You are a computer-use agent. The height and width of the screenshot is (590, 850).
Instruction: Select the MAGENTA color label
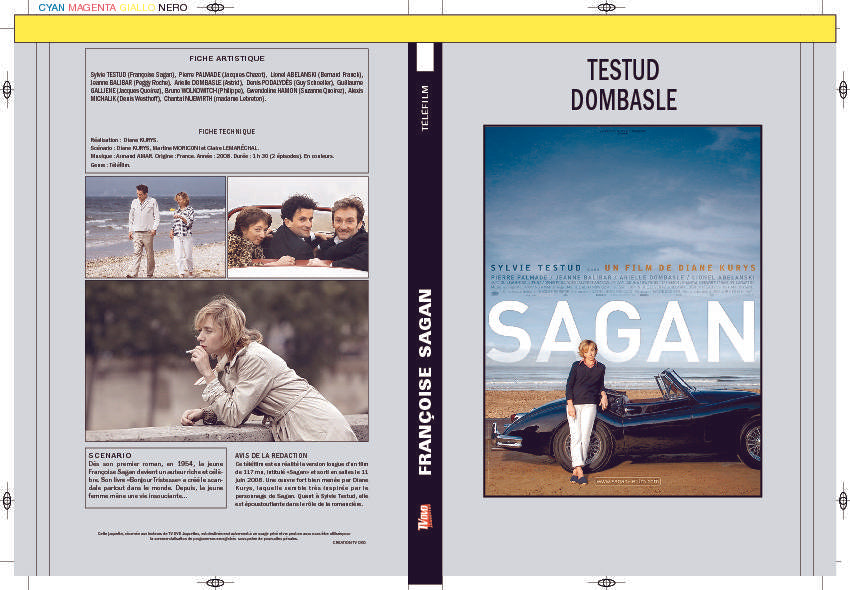tap(91, 8)
